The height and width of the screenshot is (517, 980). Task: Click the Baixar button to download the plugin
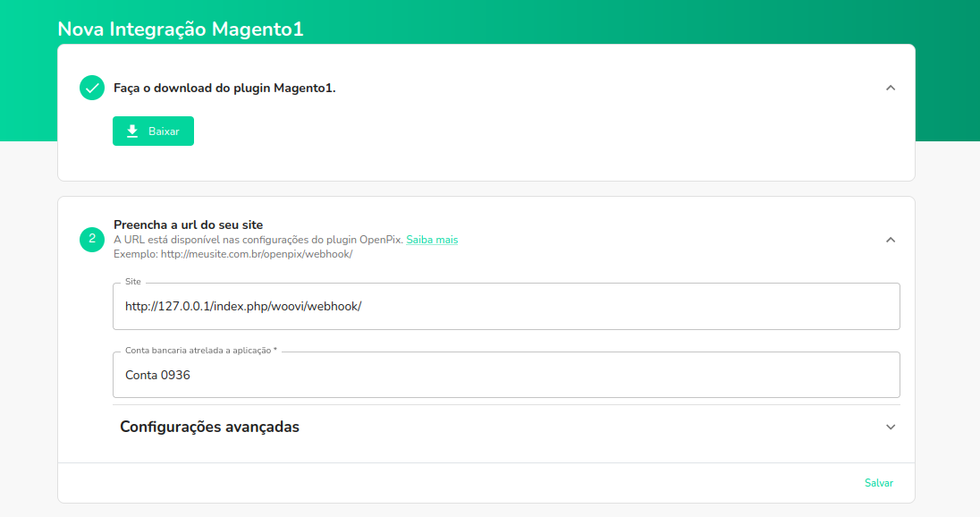(x=153, y=131)
